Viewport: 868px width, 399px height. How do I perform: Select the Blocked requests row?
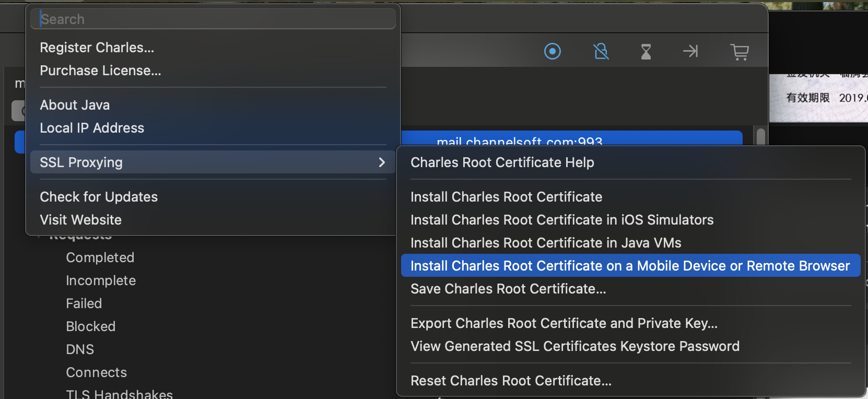[91, 326]
